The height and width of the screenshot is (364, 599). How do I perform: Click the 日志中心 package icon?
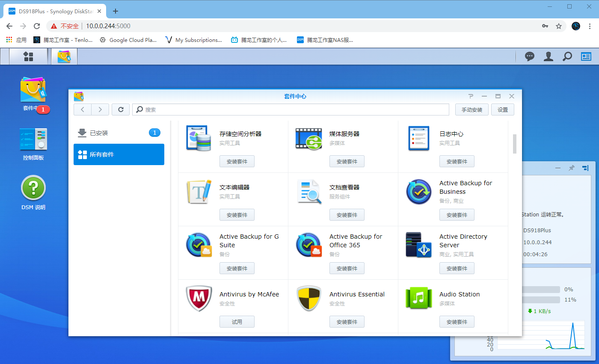[419, 138]
